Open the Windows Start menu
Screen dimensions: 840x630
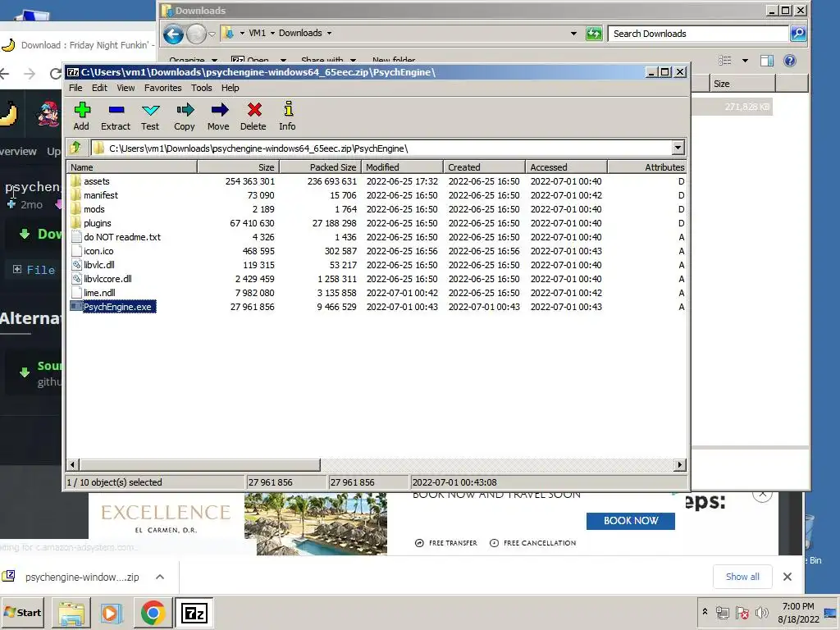pyautogui.click(x=23, y=612)
